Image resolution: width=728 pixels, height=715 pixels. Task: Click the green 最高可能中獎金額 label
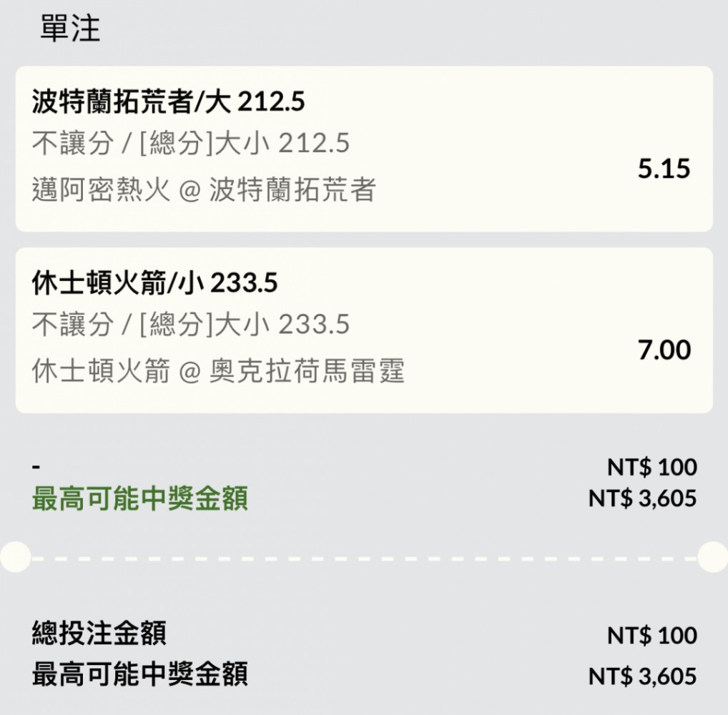tap(140, 499)
